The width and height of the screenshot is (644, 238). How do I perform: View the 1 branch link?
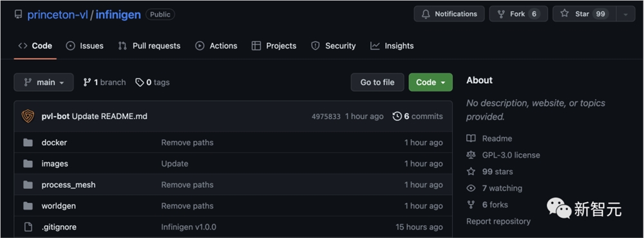104,82
